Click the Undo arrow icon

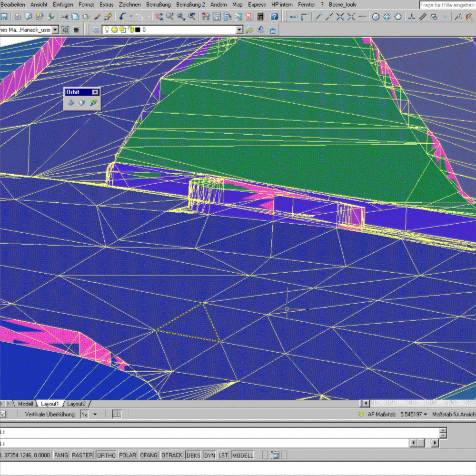tap(123, 17)
